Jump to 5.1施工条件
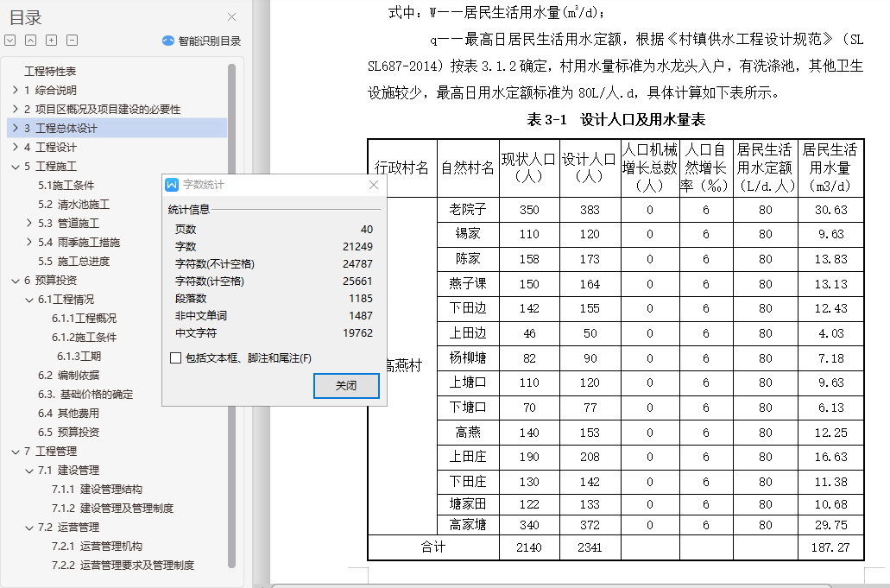 coord(66,186)
